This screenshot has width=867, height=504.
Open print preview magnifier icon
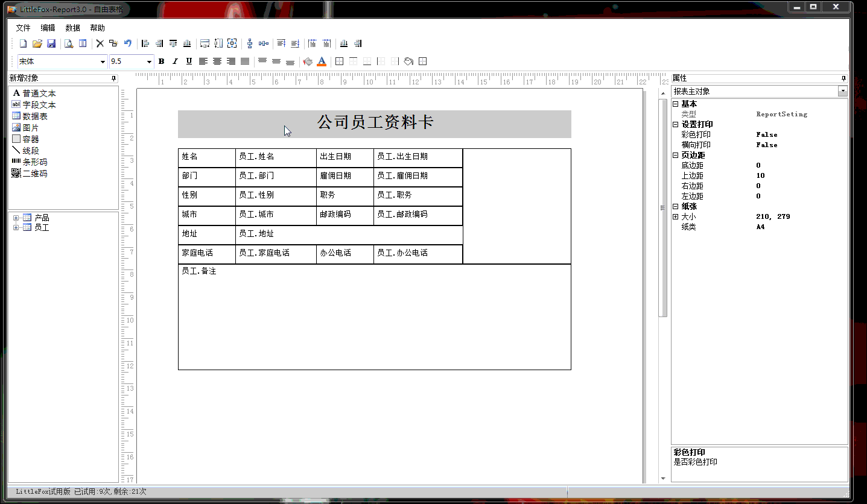[69, 43]
